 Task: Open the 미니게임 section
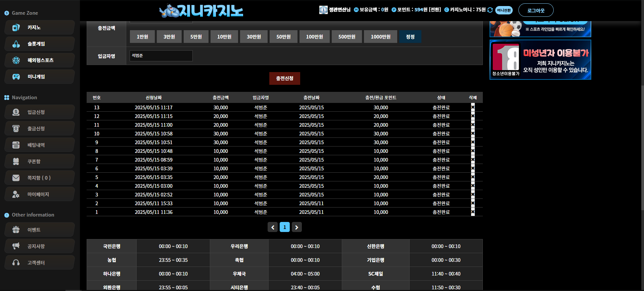coord(39,77)
